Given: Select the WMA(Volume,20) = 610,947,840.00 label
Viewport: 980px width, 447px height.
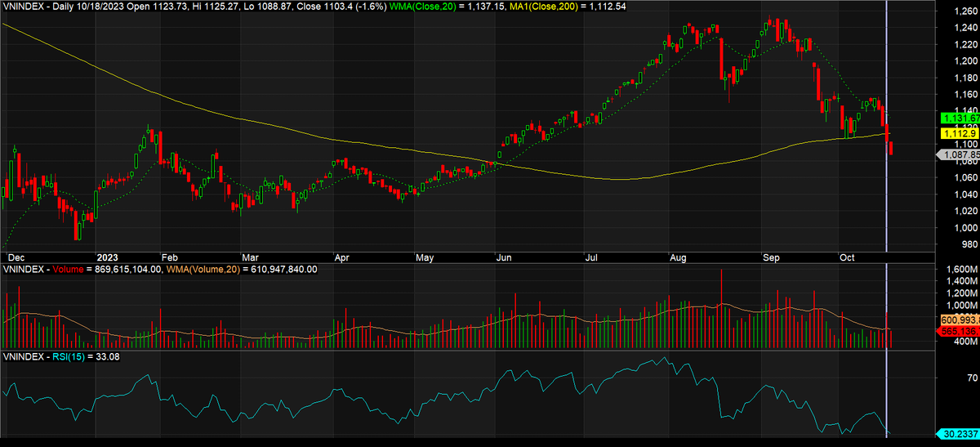Looking at the screenshot, I should [x=241, y=269].
